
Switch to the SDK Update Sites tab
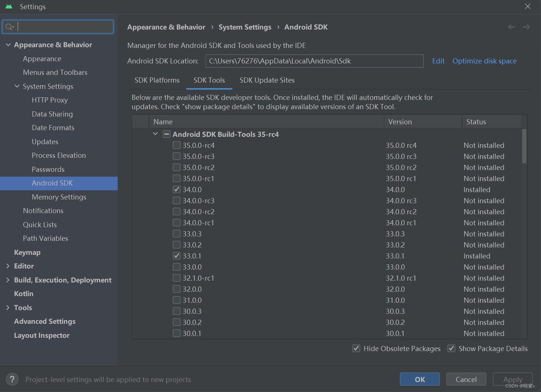click(267, 80)
